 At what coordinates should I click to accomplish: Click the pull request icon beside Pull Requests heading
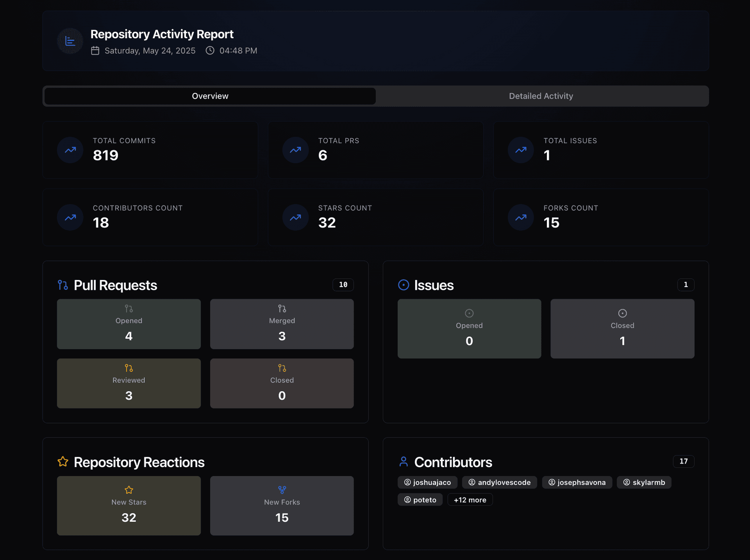(63, 285)
